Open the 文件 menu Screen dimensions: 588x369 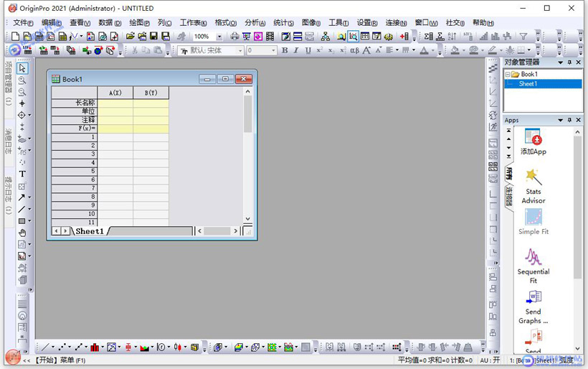click(23, 23)
